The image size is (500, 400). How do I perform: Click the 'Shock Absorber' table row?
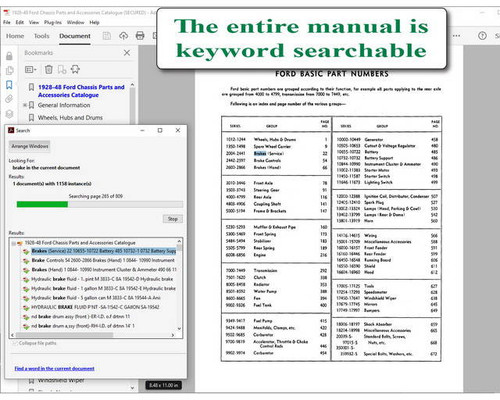point(387,324)
